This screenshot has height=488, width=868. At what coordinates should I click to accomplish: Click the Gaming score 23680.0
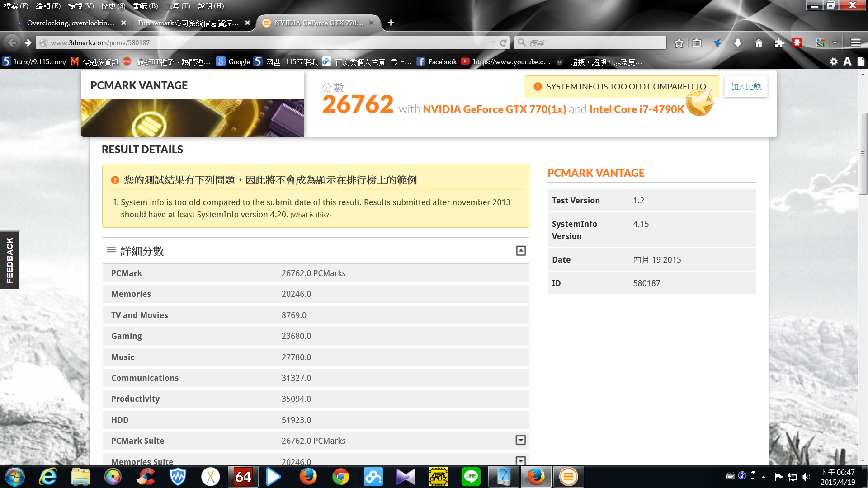296,336
